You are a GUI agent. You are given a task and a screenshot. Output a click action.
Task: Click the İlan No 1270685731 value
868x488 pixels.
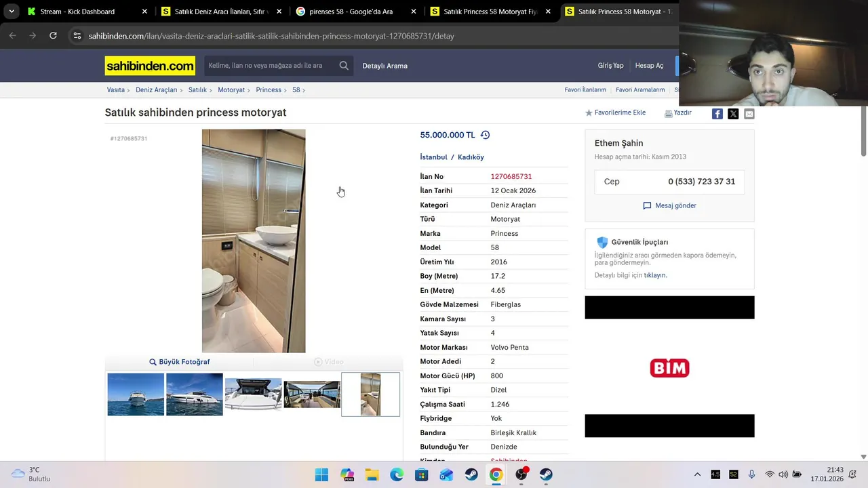tap(511, 176)
